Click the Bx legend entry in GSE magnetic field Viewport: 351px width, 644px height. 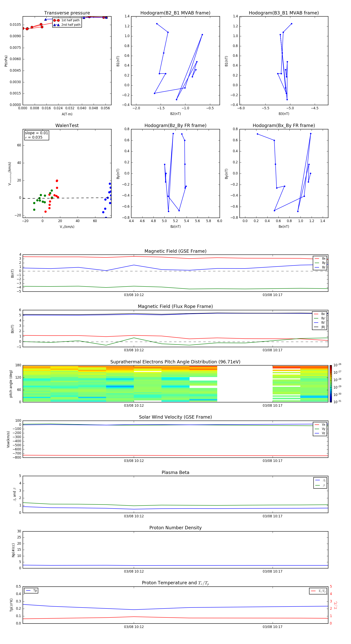(320, 259)
